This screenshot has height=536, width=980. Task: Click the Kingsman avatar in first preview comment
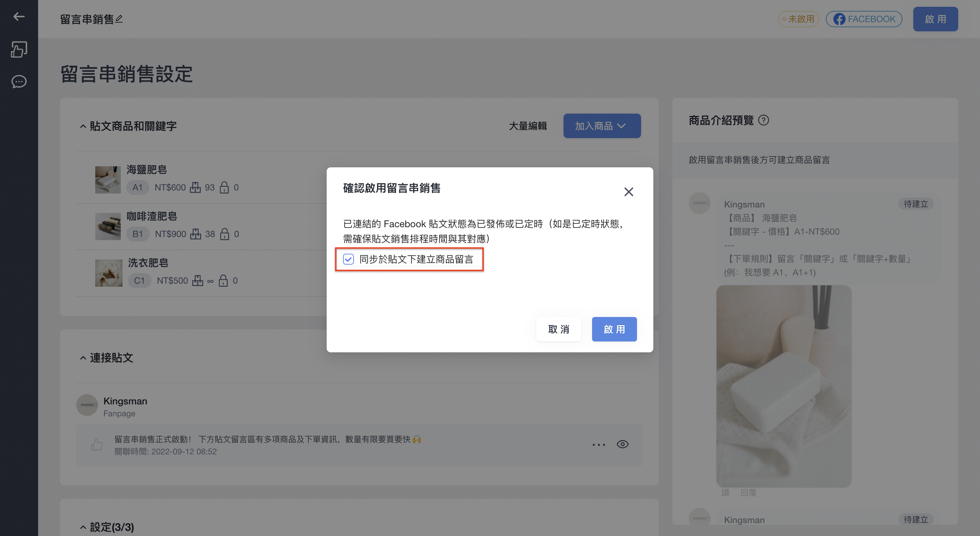(699, 203)
